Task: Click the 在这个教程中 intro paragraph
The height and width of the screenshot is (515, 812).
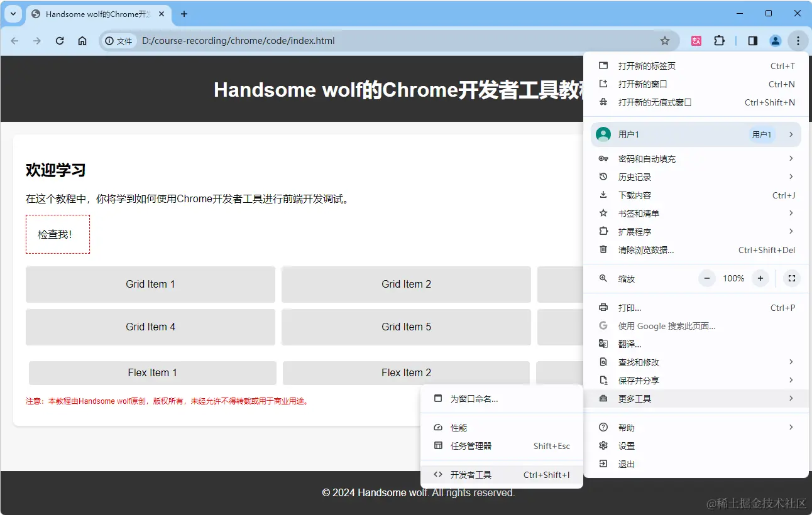Action: [x=187, y=199]
